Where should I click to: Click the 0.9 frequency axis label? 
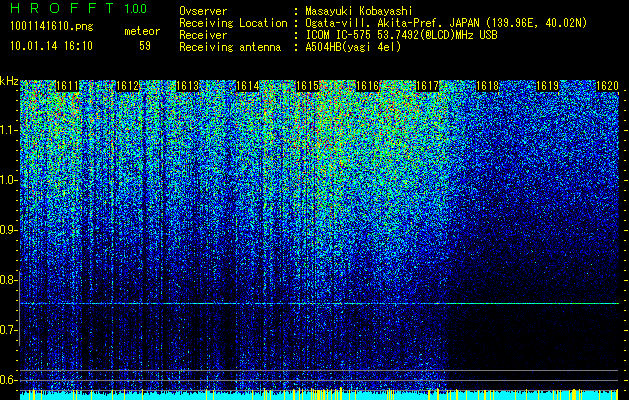[x=8, y=230]
